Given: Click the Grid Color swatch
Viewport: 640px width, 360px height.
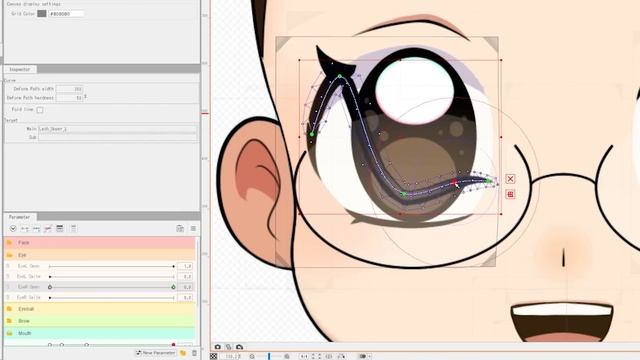Looking at the screenshot, I should (x=42, y=13).
